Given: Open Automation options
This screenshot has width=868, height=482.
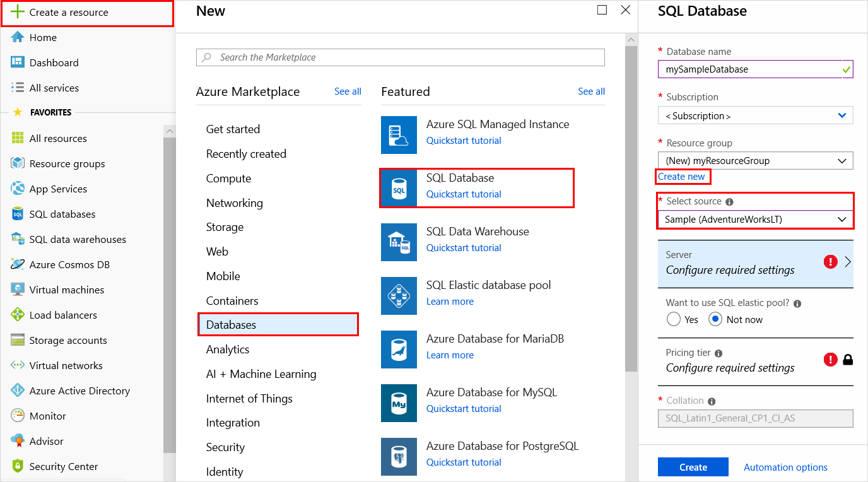Looking at the screenshot, I should pyautogui.click(x=785, y=467).
